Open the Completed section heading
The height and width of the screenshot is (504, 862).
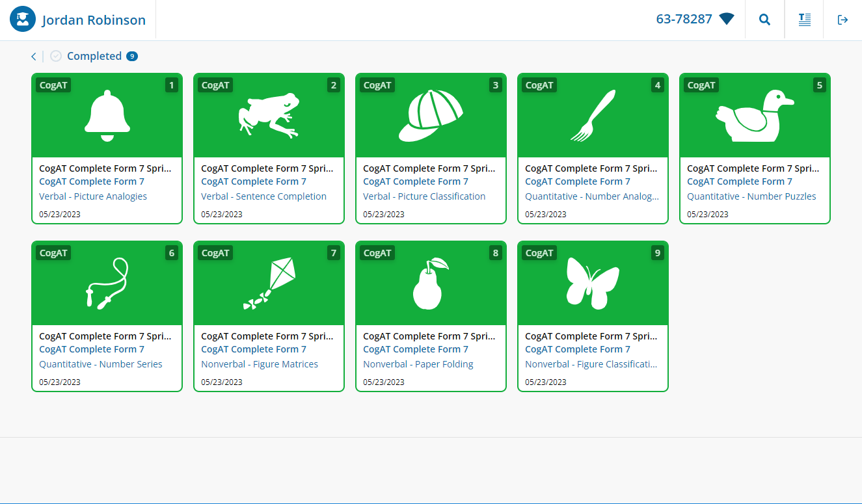coord(94,57)
